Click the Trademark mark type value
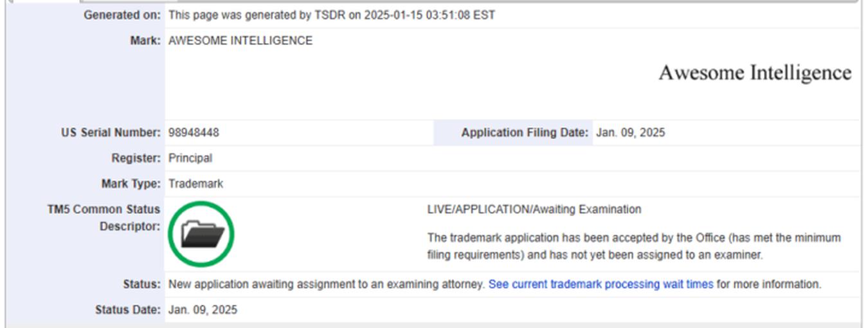868x328 pixels. [195, 184]
